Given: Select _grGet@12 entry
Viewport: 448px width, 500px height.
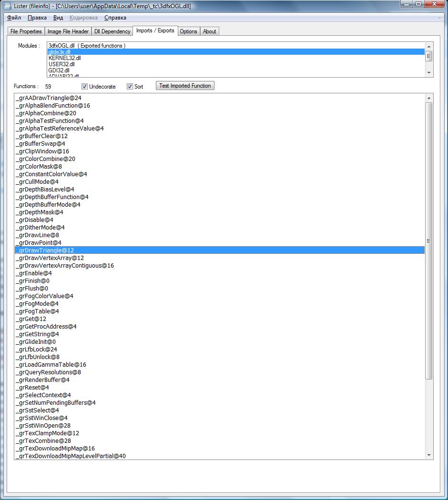Looking at the screenshot, I should [220, 319].
